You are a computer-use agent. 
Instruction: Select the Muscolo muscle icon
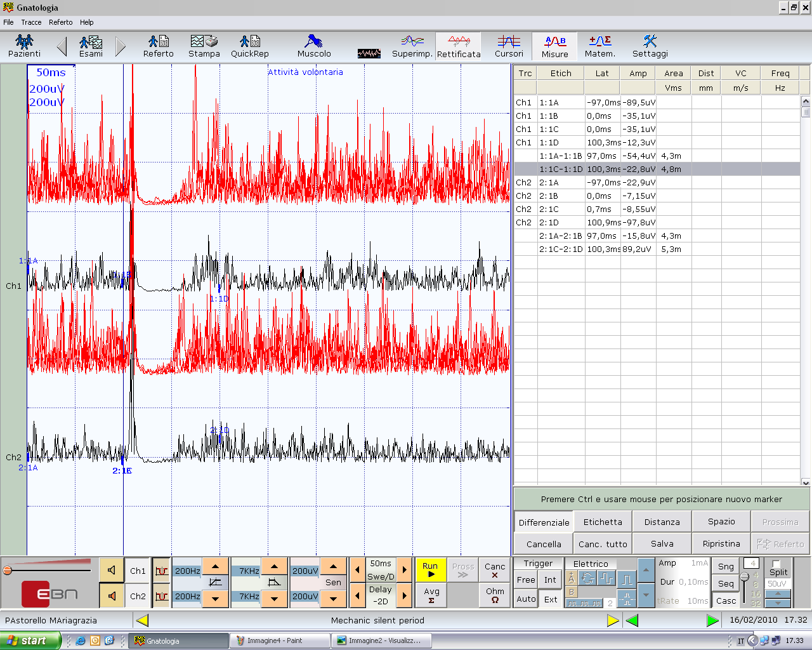pos(314,46)
